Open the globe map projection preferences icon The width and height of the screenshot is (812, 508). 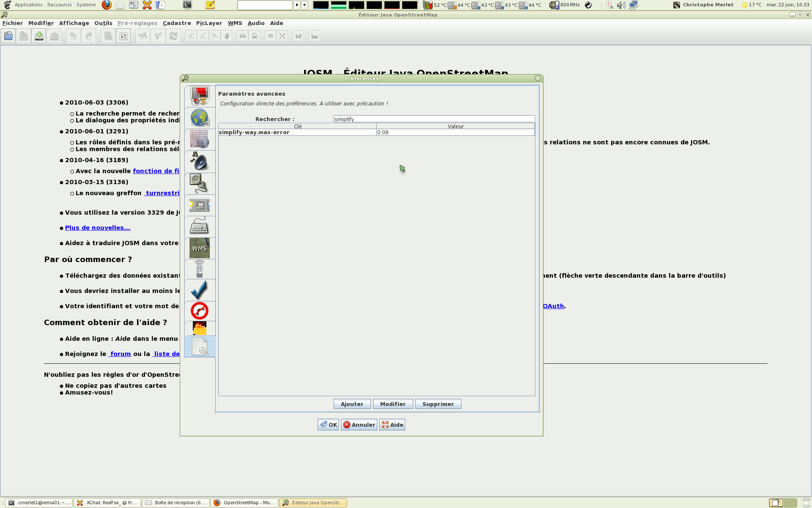200,118
